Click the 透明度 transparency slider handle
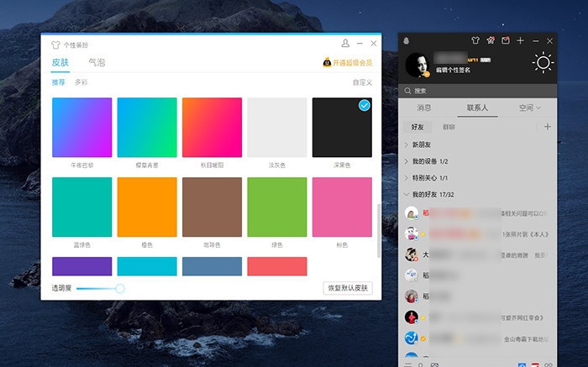 point(120,288)
